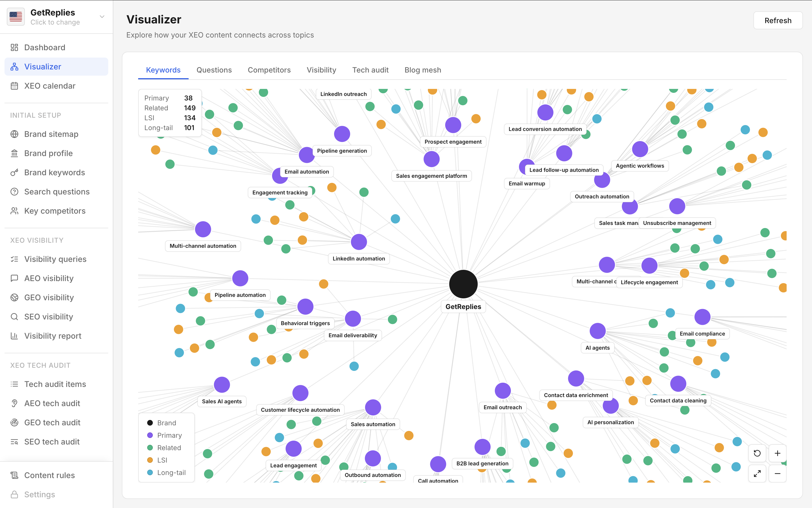Click the Pipeline generation label
The width and height of the screenshot is (812, 508).
pyautogui.click(x=342, y=151)
